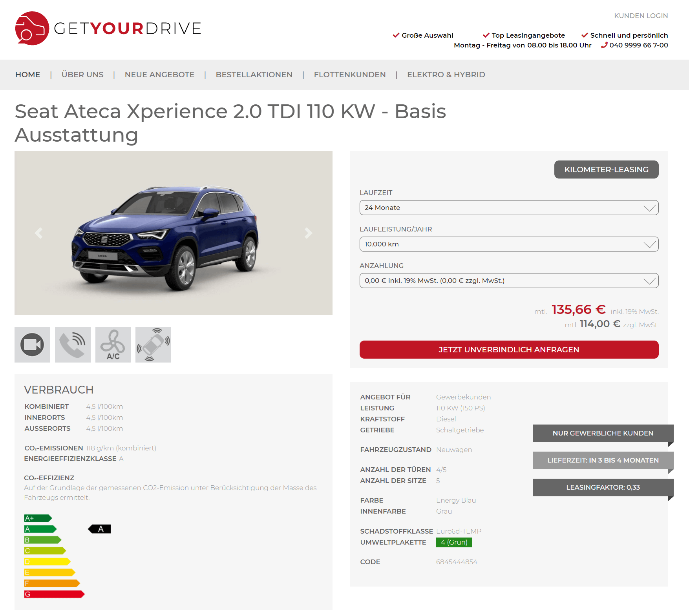Click the Energy Blau color value
The width and height of the screenshot is (689, 616).
click(456, 500)
